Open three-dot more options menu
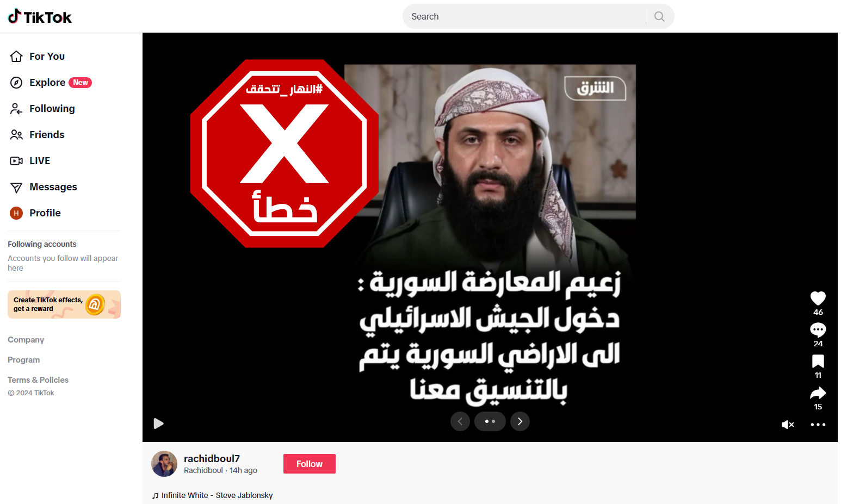841x504 pixels. pyautogui.click(x=818, y=425)
